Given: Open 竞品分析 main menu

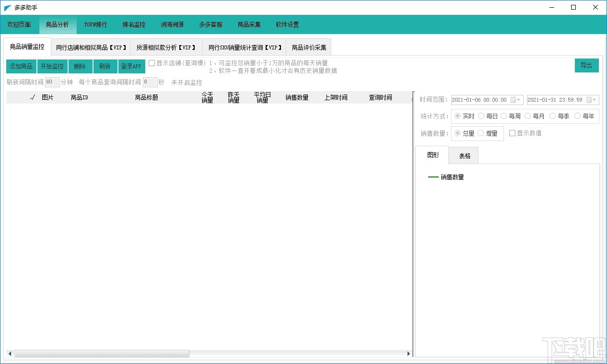Looking at the screenshot, I should tap(58, 24).
